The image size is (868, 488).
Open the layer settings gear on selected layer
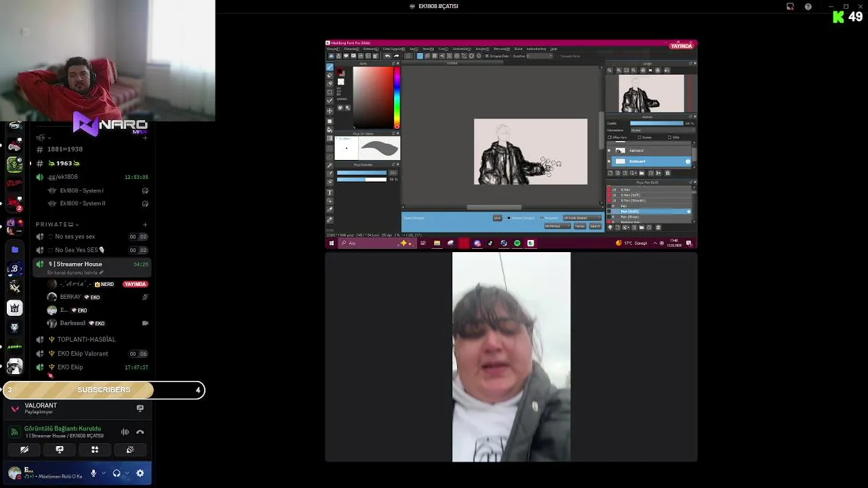click(x=688, y=161)
